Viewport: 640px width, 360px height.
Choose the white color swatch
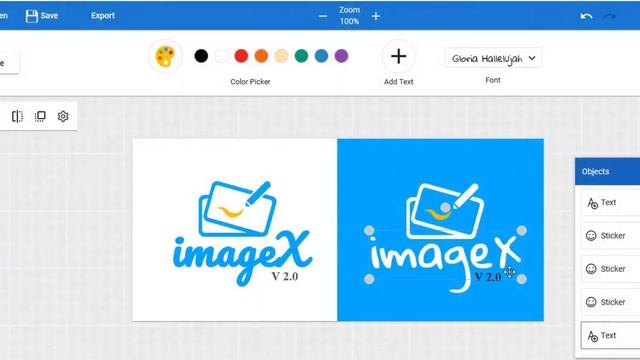221,56
